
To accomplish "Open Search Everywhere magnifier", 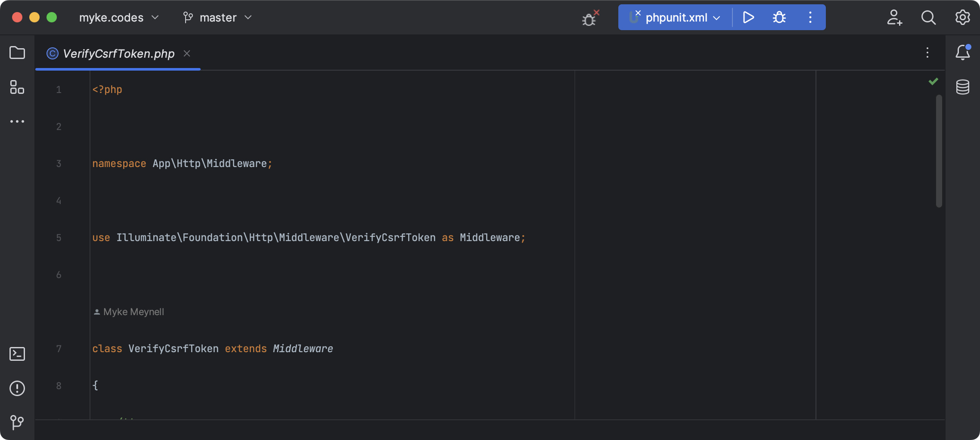I will (x=928, y=18).
